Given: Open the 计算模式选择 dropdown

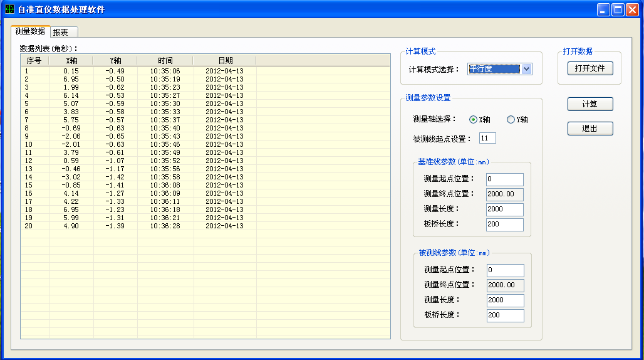Looking at the screenshot, I should click(x=526, y=69).
